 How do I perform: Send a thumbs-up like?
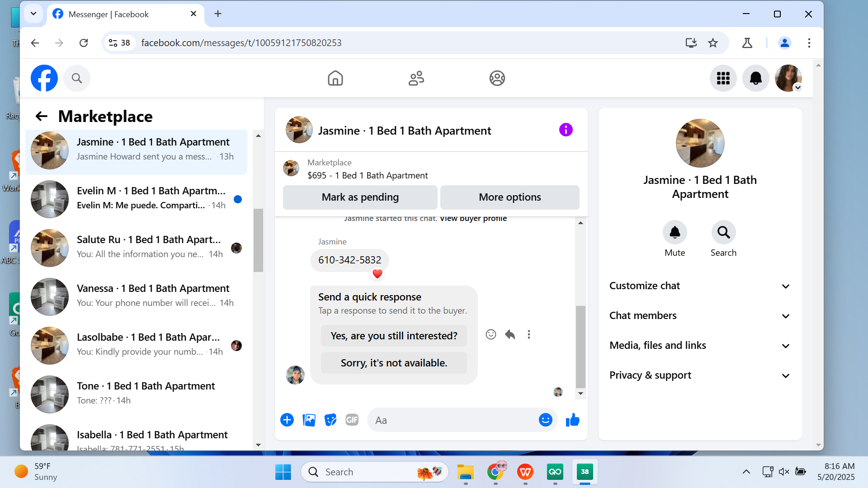pyautogui.click(x=572, y=420)
